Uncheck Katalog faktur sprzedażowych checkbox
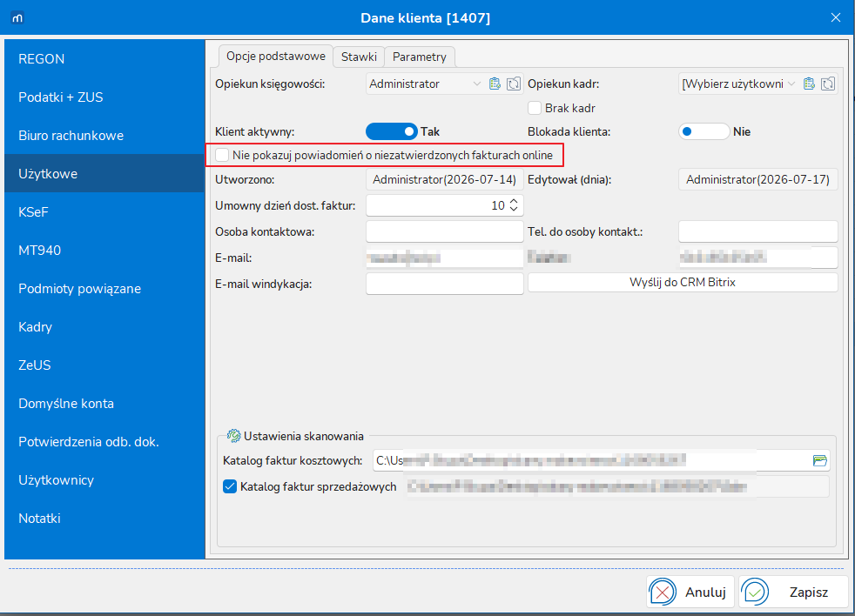855x616 pixels. 230,486
